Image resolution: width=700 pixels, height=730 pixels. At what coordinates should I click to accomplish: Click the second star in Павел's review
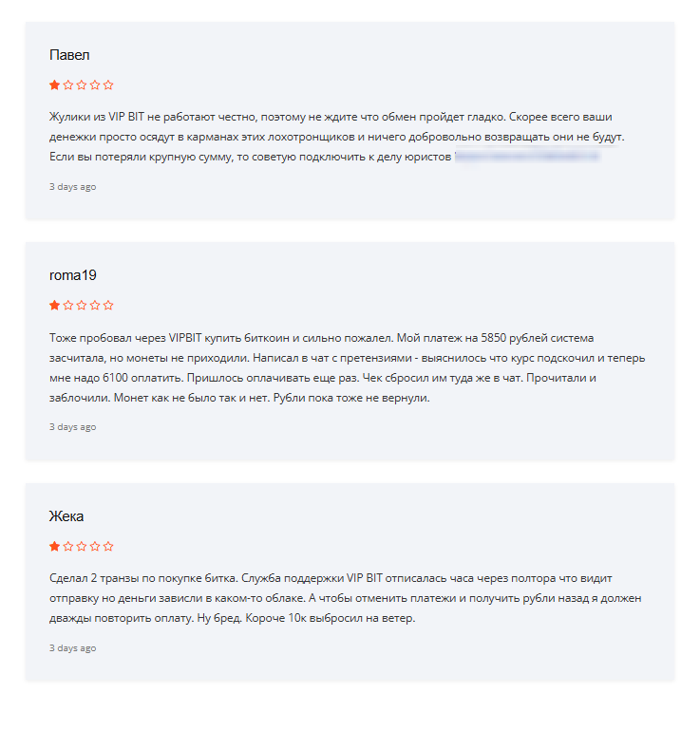tap(68, 85)
